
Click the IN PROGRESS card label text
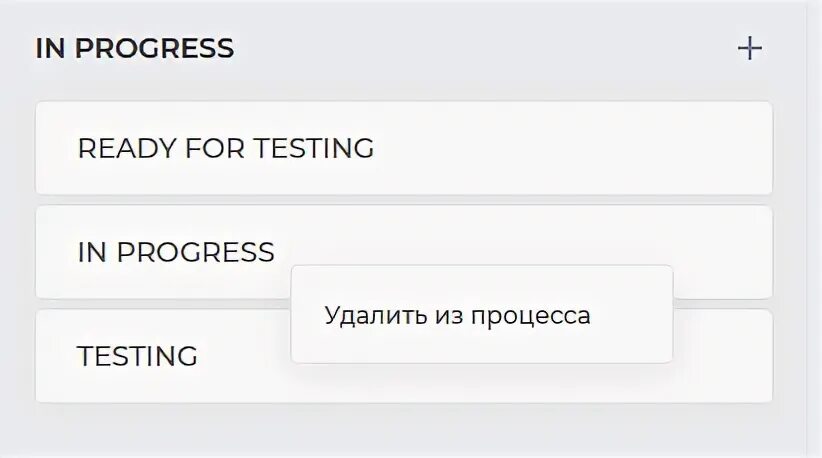[x=175, y=252]
